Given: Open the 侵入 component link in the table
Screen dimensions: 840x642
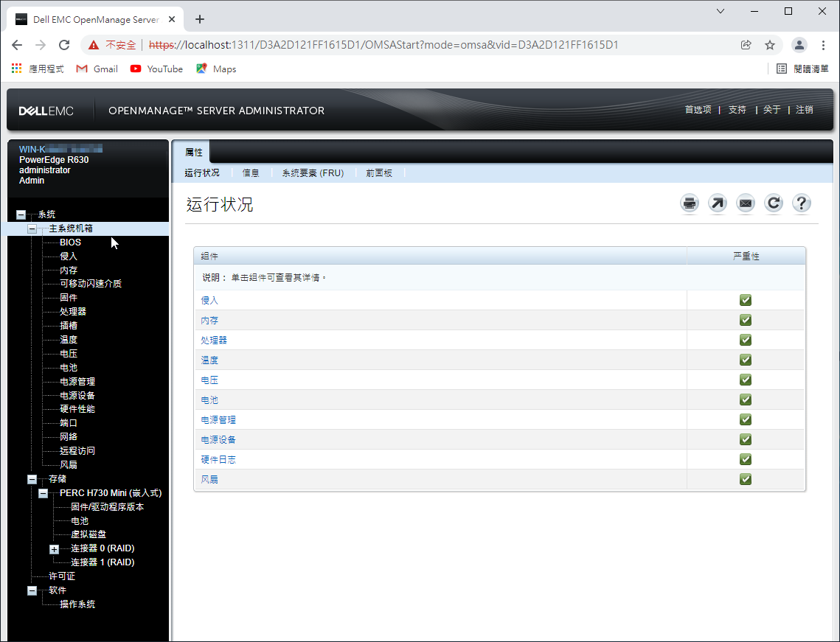Looking at the screenshot, I should pos(209,301).
